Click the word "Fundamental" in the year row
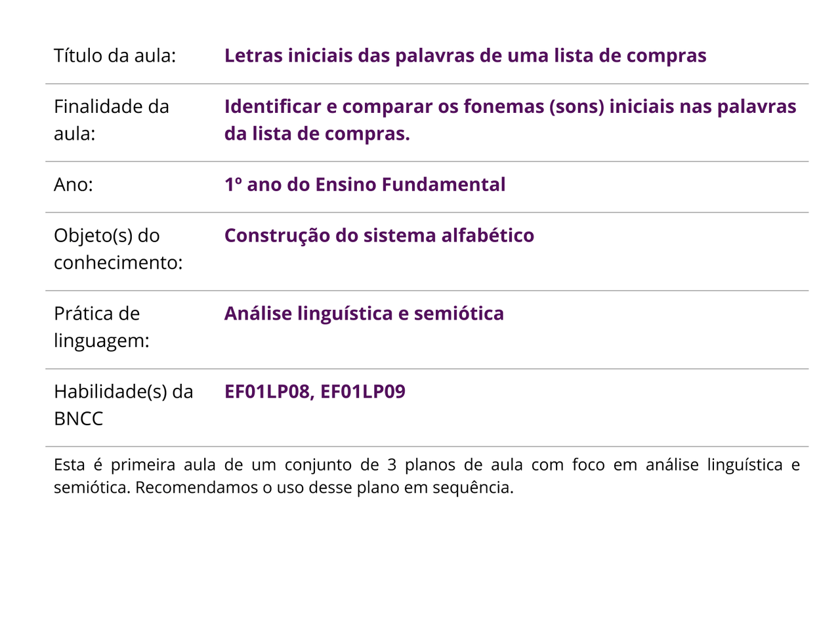The height and width of the screenshot is (630, 840). tap(444, 184)
